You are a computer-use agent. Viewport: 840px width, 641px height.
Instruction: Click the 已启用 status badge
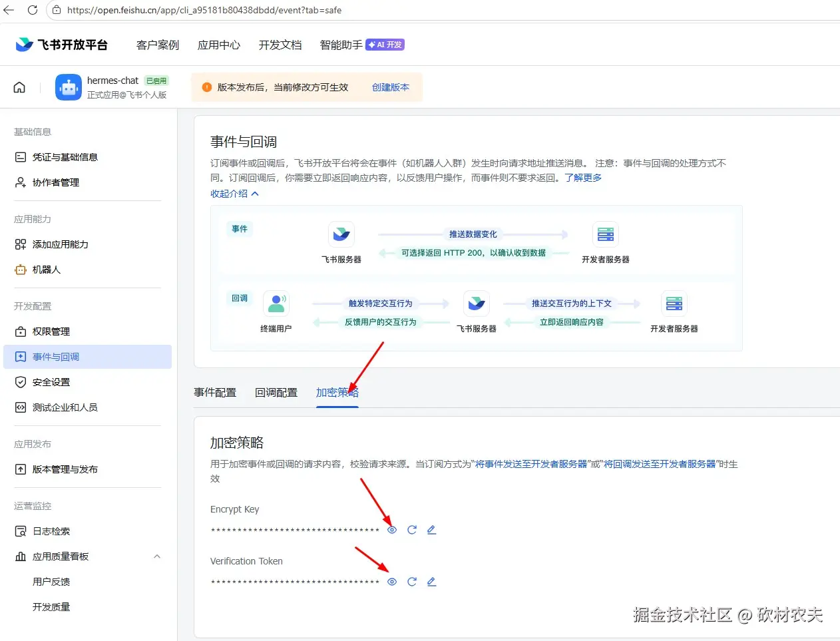156,81
